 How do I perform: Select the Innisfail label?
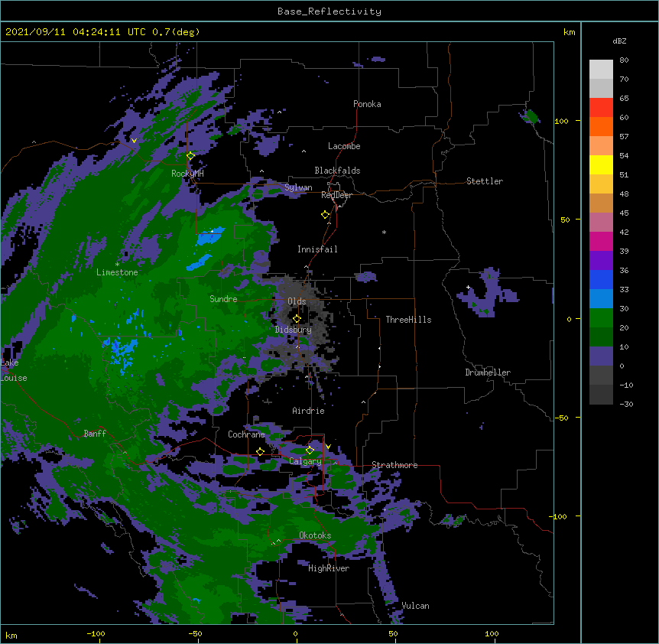[x=317, y=249]
